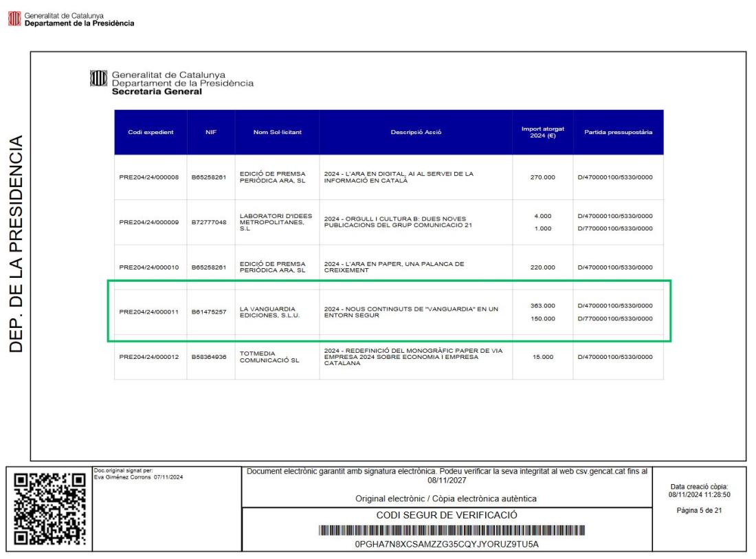Click the amount 15.000
Screen dimensions: 756x559
[543, 357]
